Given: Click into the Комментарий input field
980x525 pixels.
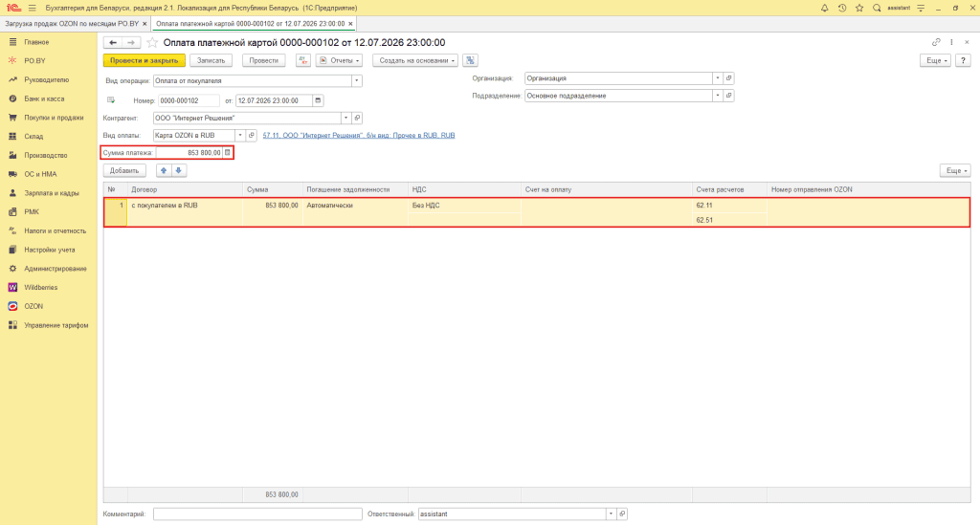Looking at the screenshot, I should coord(257,514).
